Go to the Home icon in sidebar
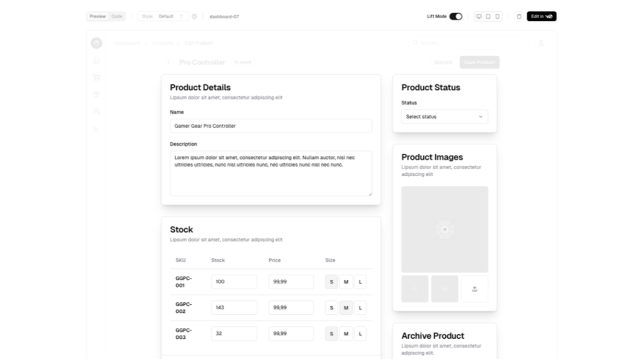Viewport: 644px width, 362px height. coord(96,60)
